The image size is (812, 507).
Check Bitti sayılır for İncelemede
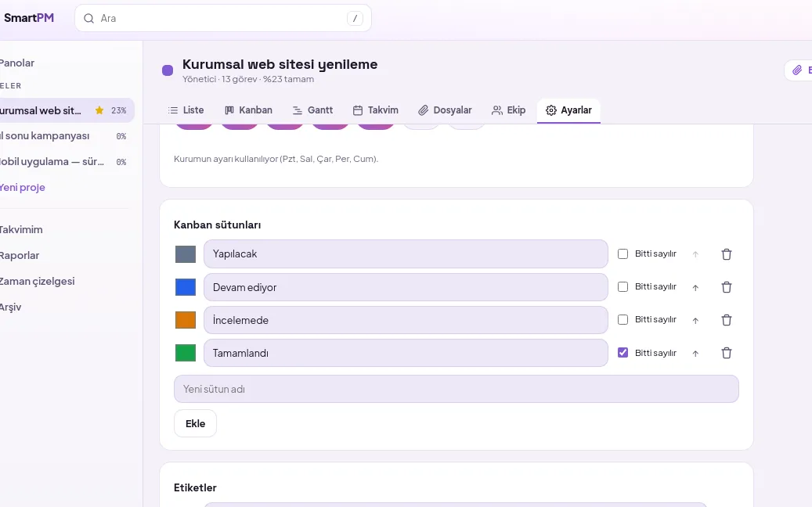tap(623, 320)
